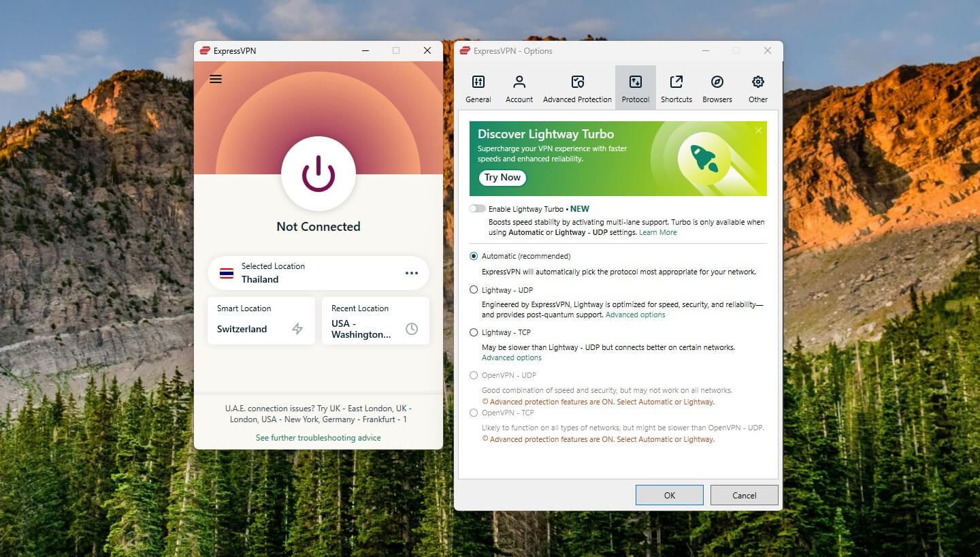Cancel the Options dialog

tap(745, 495)
